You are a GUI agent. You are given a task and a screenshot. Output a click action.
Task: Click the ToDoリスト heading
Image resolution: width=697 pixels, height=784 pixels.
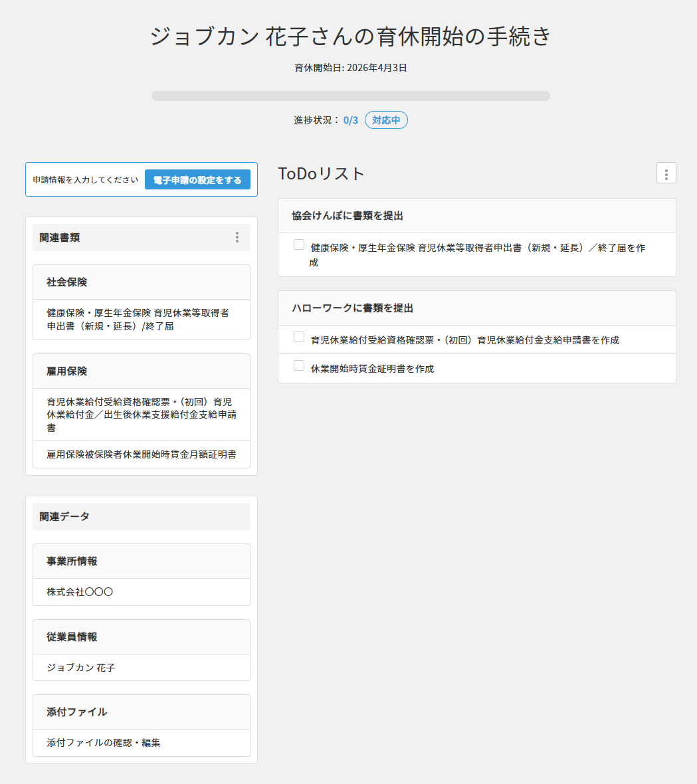321,173
